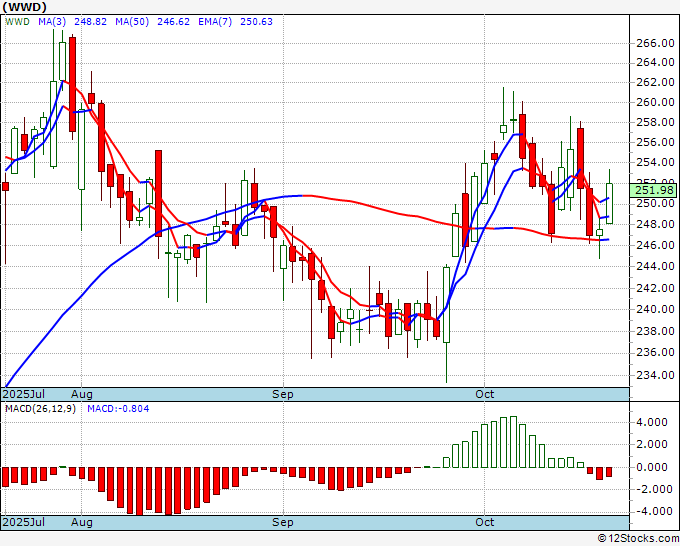Click the 236.00 price axis label
The image size is (680, 546).
[x=655, y=352]
